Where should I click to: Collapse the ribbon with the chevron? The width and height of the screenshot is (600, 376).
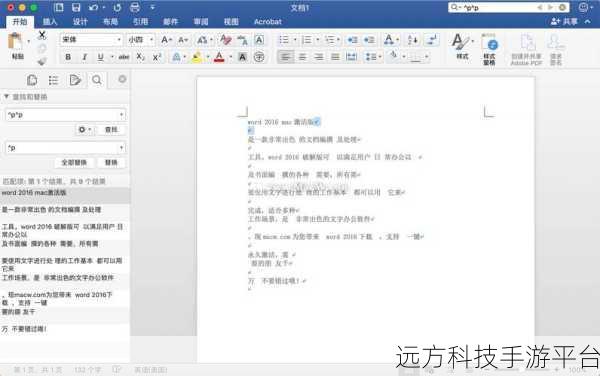pyautogui.click(x=588, y=22)
